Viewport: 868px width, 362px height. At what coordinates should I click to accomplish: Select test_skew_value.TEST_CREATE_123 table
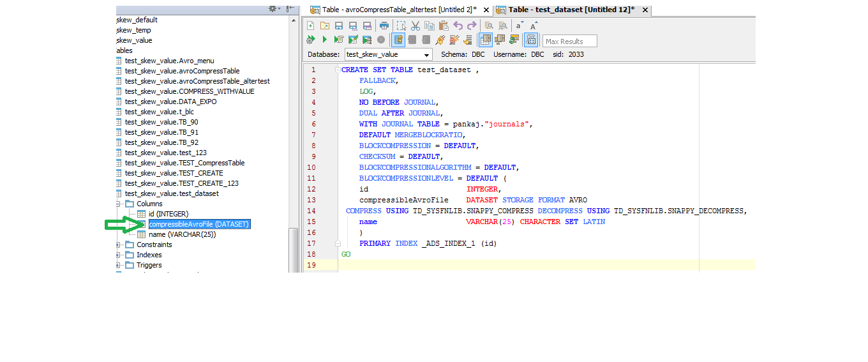pyautogui.click(x=181, y=183)
